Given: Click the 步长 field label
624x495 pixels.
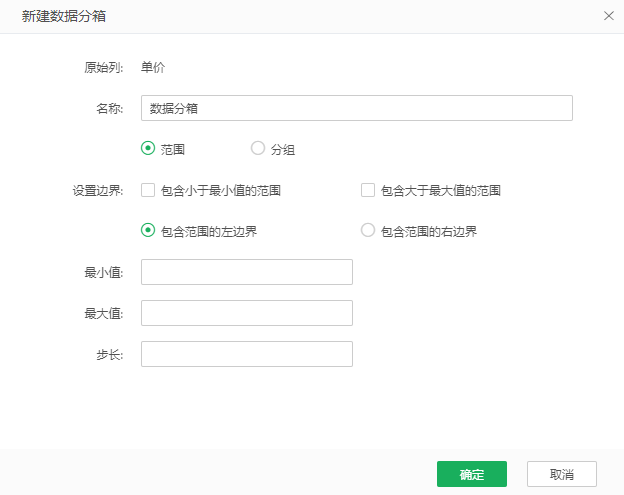Looking at the screenshot, I should (x=109, y=354).
